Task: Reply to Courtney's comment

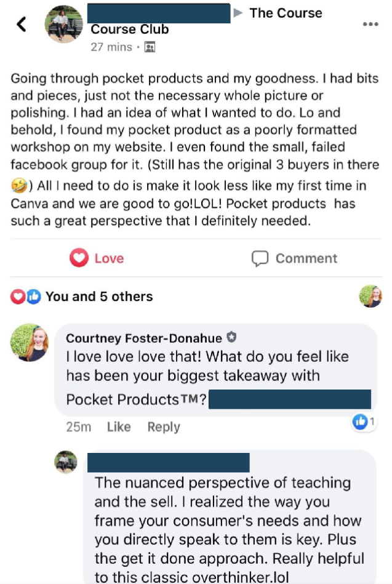Action: pyautogui.click(x=164, y=427)
